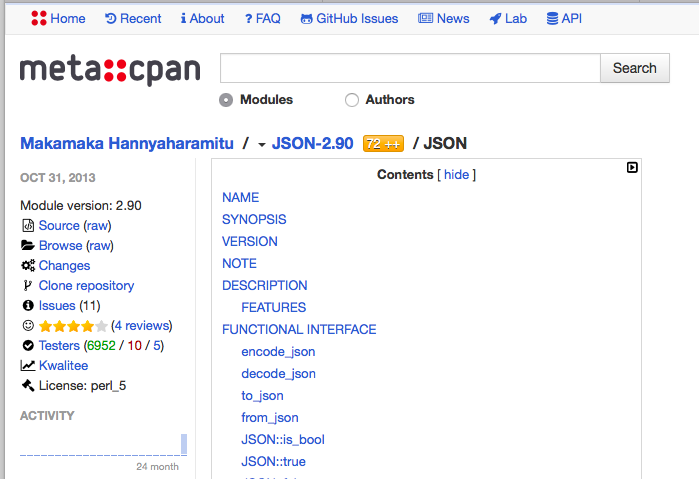The height and width of the screenshot is (479, 699).
Task: Click the FAQ question mark icon
Action: (249, 19)
